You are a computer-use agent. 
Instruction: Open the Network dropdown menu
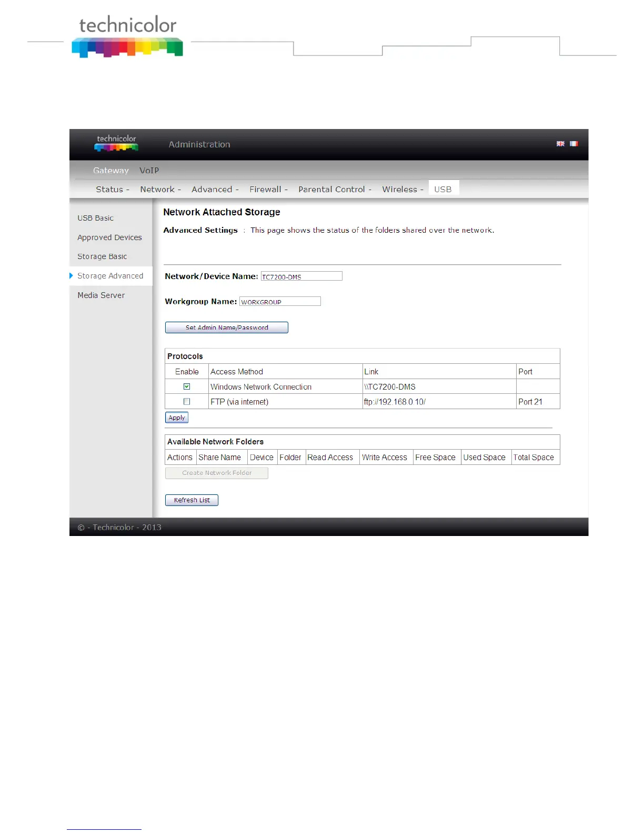click(x=160, y=189)
